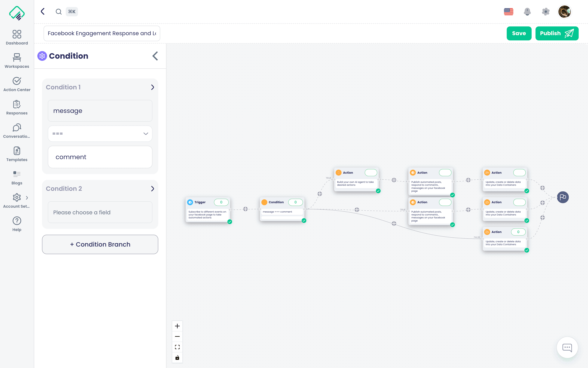This screenshot has height=368, width=588.
Task: Fit the workflow to view using fullscreen icon
Action: [177, 347]
